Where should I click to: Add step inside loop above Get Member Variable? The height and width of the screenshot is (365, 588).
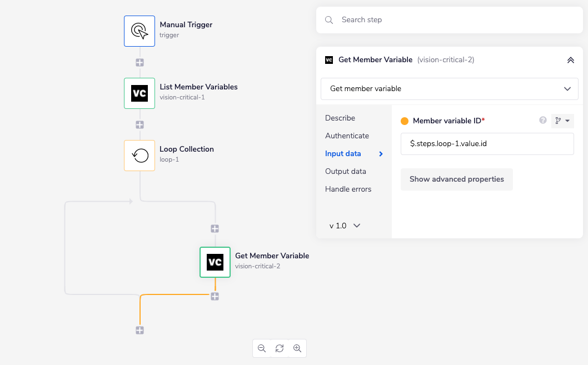pyautogui.click(x=215, y=228)
